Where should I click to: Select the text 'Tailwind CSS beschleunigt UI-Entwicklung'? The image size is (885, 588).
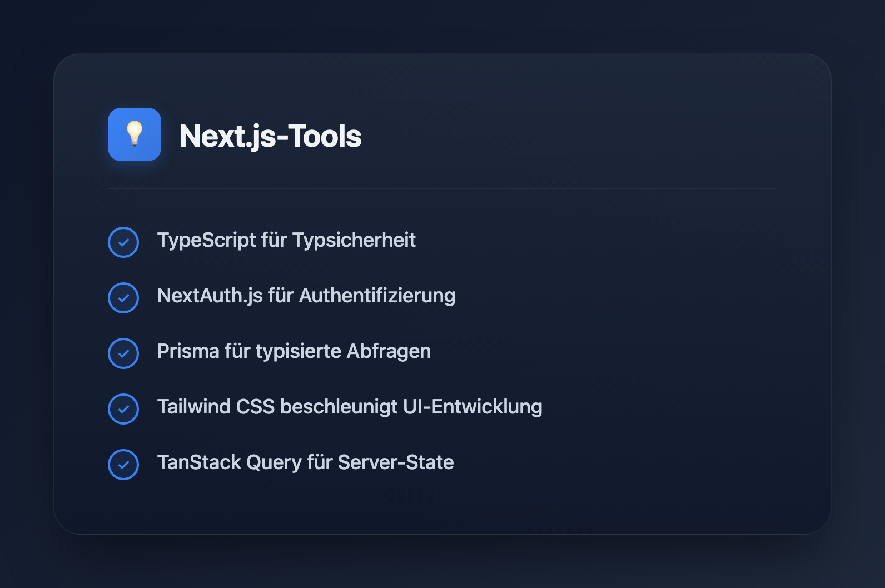point(350,407)
